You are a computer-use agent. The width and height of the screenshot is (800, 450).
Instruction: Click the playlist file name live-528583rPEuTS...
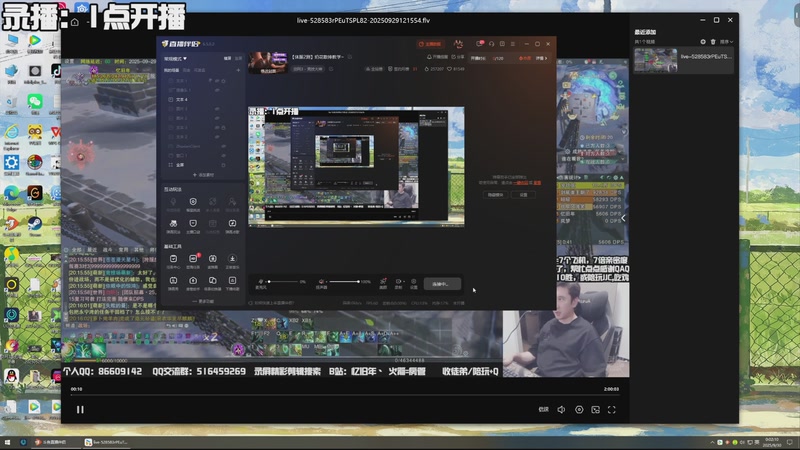[706, 57]
